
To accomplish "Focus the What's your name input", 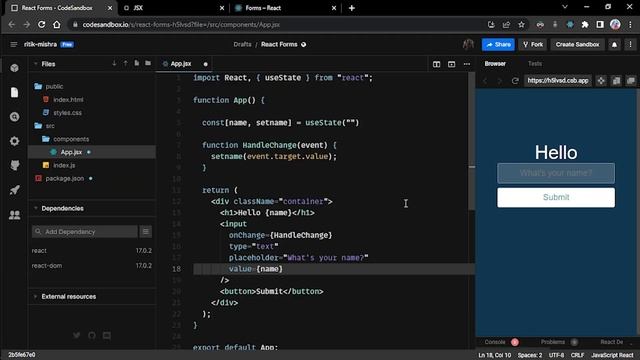I will 556,173.
